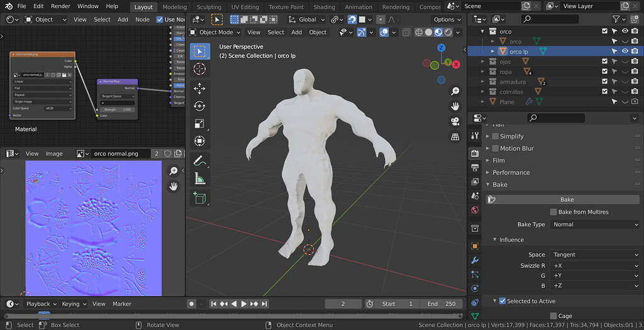The height and width of the screenshot is (330, 644).
Task: Switch to the UV Editing workspace tab
Action: click(x=245, y=6)
